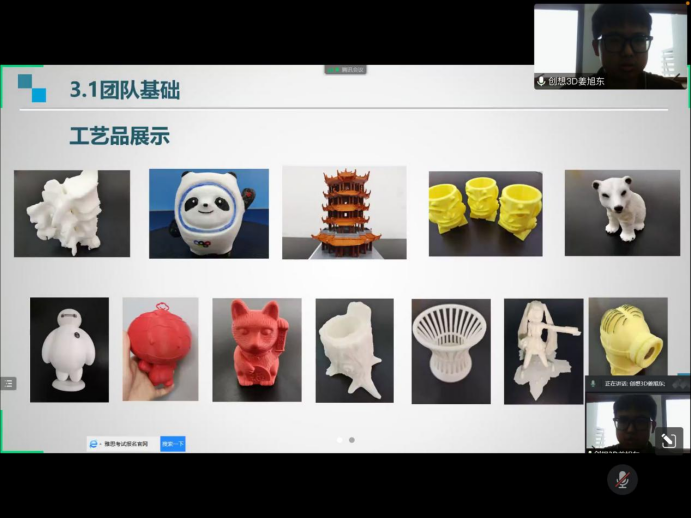
Task: Click the red lucky cat figurine photo
Action: pyautogui.click(x=256, y=350)
